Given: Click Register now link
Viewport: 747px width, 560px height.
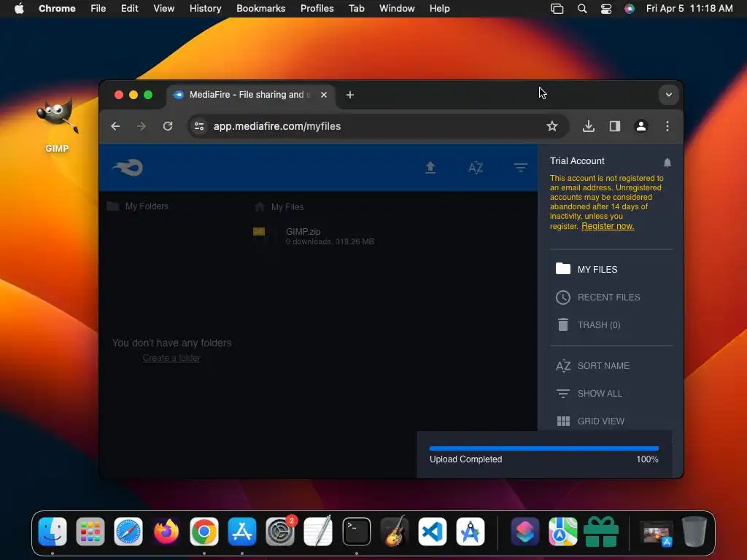Looking at the screenshot, I should click(608, 226).
